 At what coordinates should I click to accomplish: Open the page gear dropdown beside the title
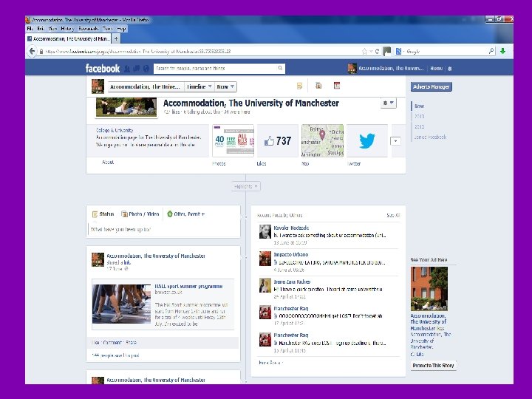388,103
